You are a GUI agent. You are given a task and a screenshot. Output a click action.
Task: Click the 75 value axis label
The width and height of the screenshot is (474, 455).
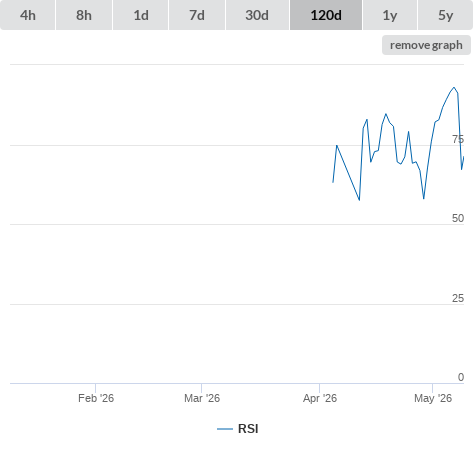tap(458, 139)
